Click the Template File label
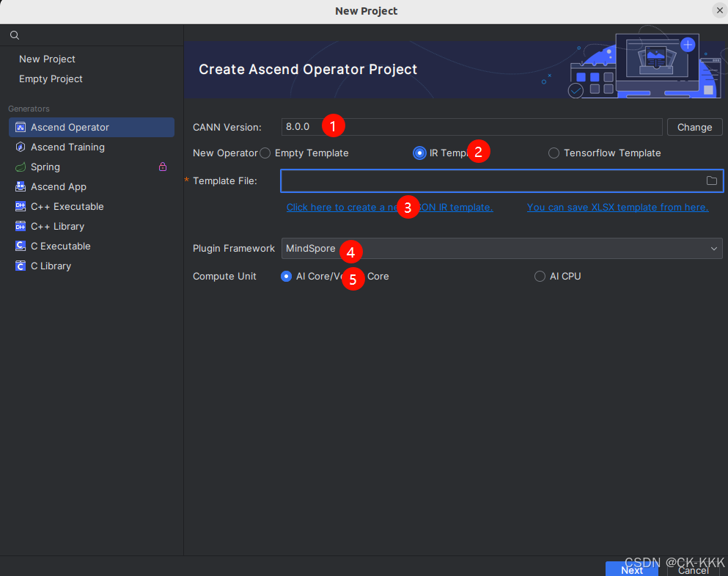Screen dimensions: 728x576 point(225,181)
